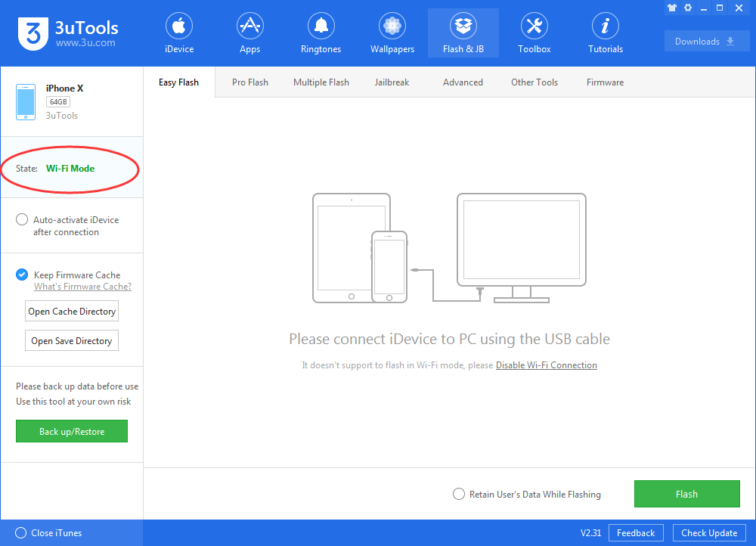Click the www.3u.com website text

click(x=85, y=43)
